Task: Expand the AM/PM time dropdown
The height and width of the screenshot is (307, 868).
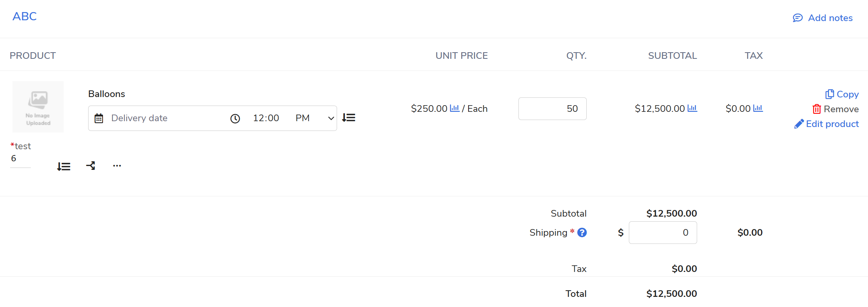Action: (x=330, y=118)
